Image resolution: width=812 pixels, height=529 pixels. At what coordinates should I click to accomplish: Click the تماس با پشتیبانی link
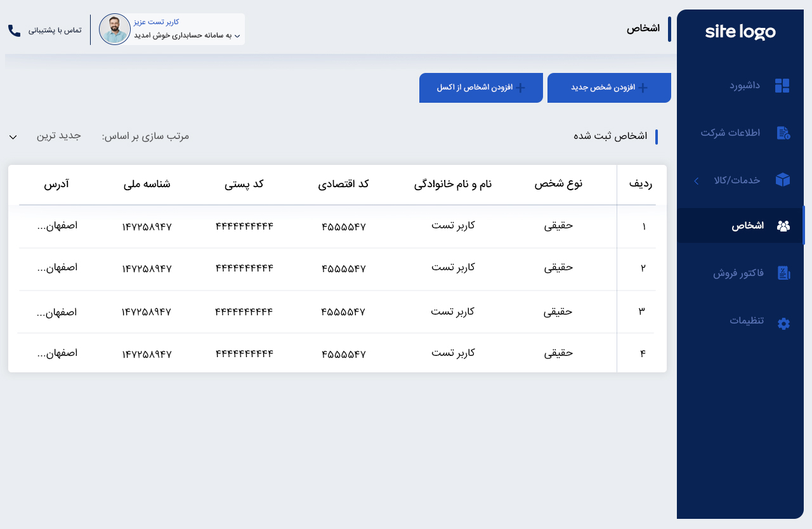click(x=55, y=30)
